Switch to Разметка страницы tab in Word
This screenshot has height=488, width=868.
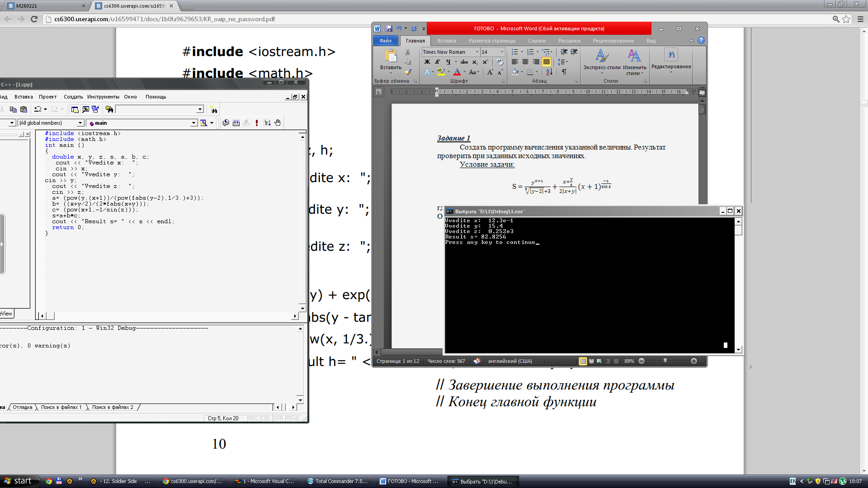pos(492,41)
